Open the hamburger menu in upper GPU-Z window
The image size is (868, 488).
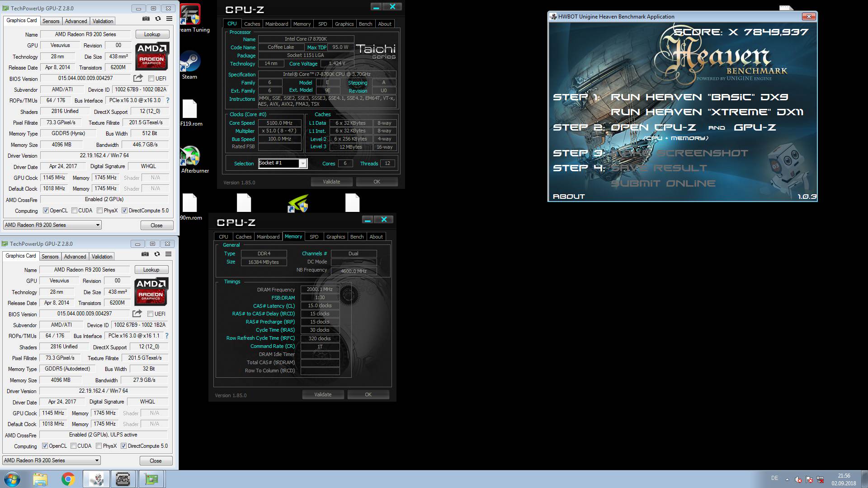click(x=169, y=19)
